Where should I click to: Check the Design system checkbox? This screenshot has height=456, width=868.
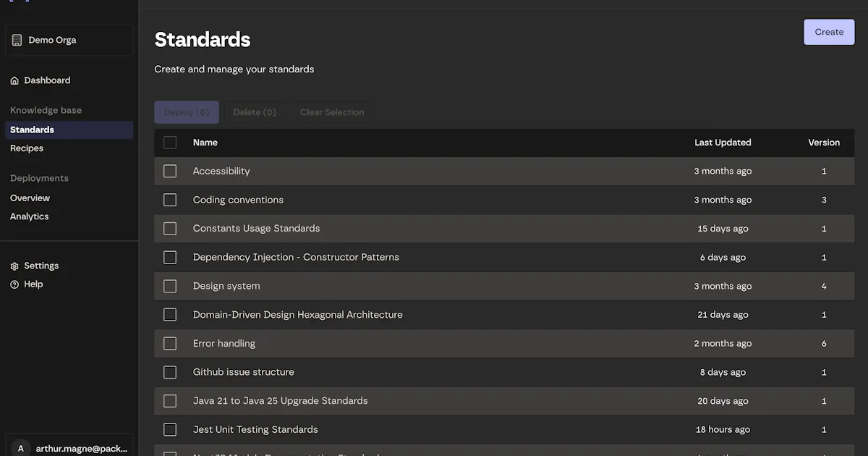tap(170, 286)
